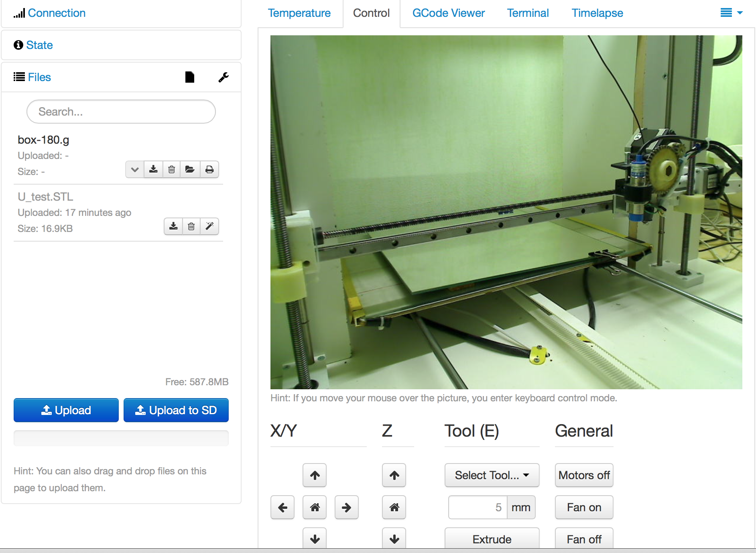Screen dimensions: 756x553
Task: Open the Terminal tab
Action: pyautogui.click(x=528, y=13)
